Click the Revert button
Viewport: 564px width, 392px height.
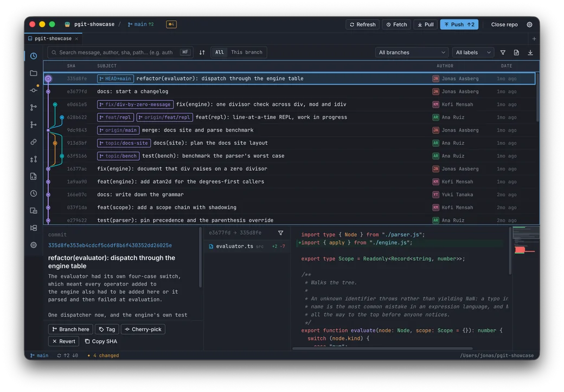[x=63, y=341]
